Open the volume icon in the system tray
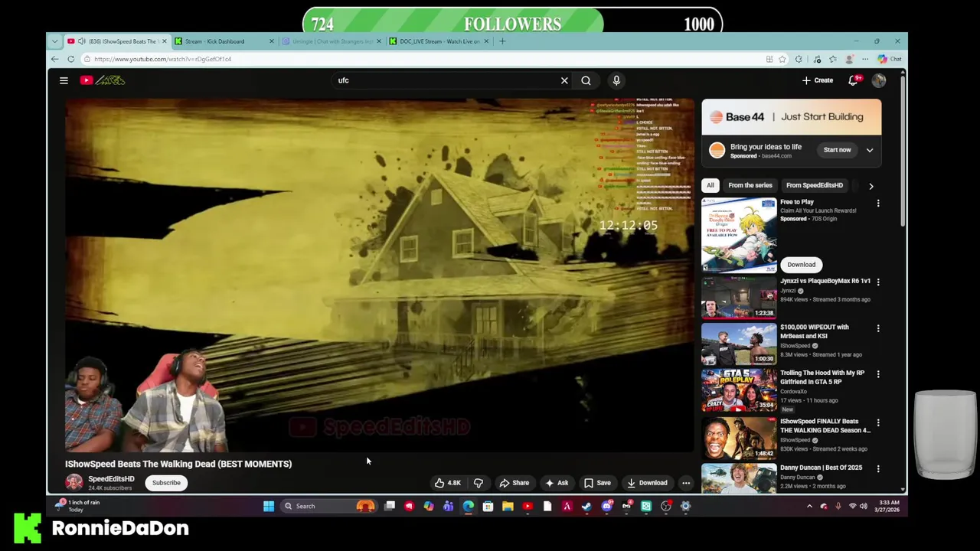This screenshot has height=551, width=980. (x=864, y=506)
